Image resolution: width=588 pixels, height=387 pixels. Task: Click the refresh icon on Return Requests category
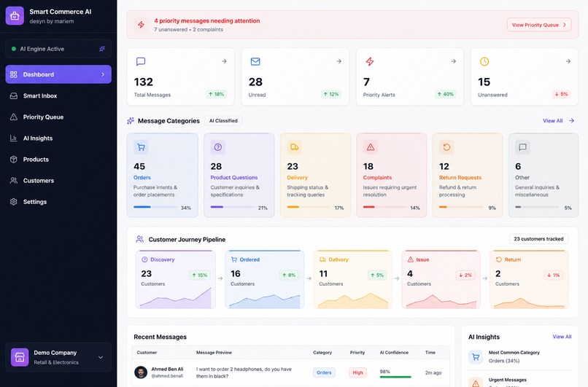coord(446,147)
